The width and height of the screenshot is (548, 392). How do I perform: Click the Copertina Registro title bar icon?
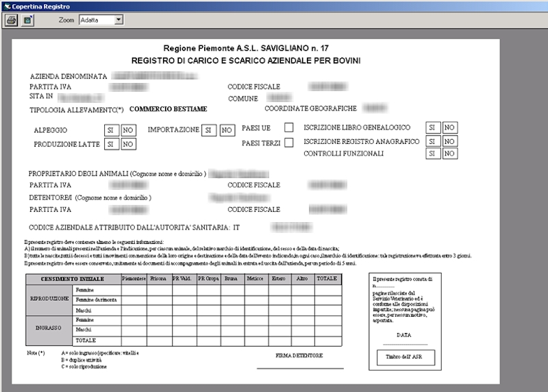pos(7,6)
